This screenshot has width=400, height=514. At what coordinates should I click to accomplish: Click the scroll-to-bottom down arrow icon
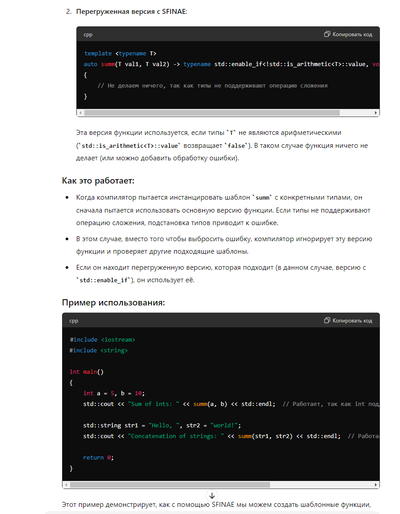pyautogui.click(x=212, y=496)
